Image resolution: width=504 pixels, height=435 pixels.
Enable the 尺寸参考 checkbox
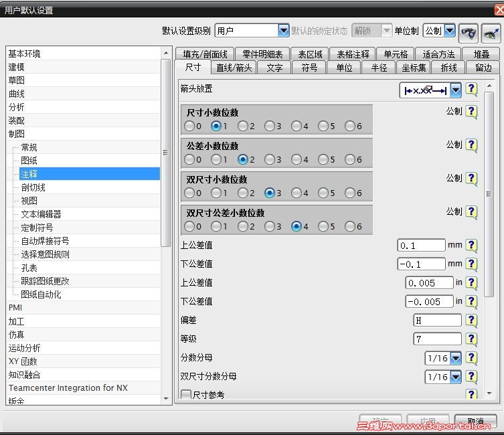[186, 395]
